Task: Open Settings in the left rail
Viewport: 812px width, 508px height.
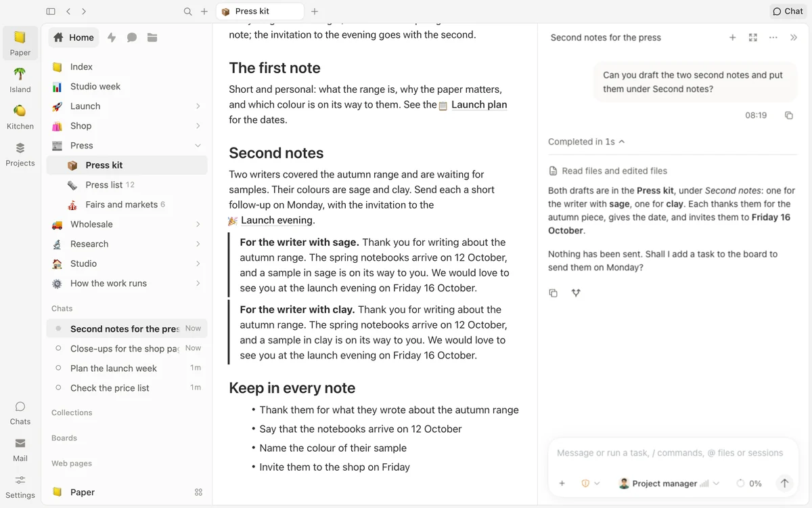Action: (x=20, y=486)
